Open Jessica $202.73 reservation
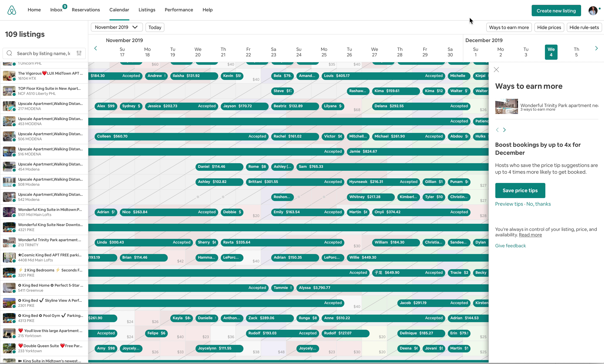Viewport: 604px width, 364px height. coord(181,106)
